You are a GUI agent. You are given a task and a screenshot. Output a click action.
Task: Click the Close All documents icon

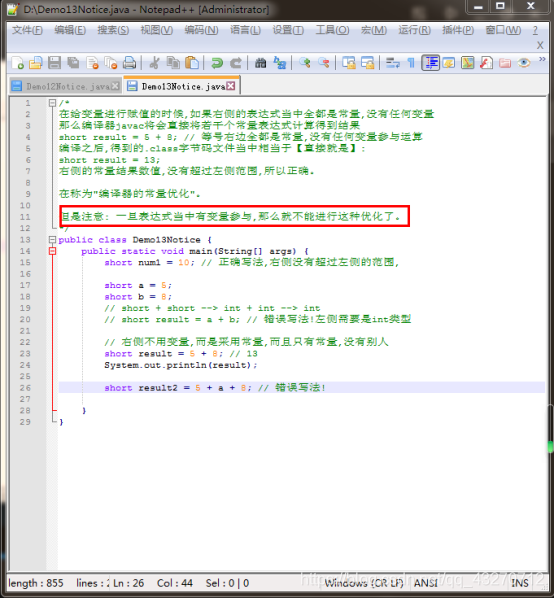click(111, 63)
